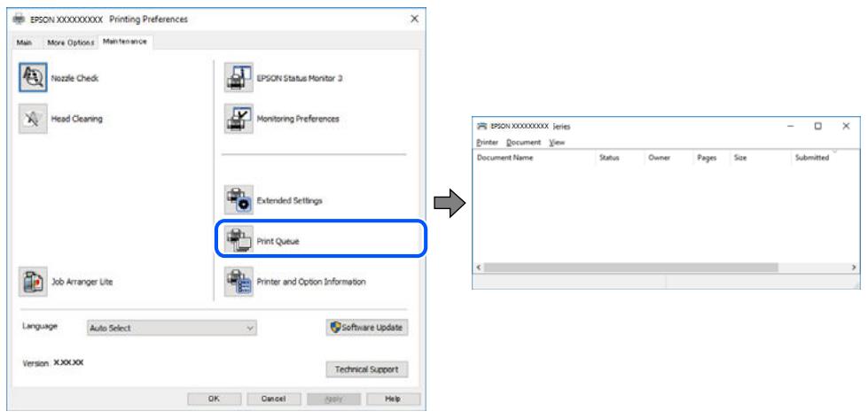Click the queue window scroll right arrow

(x=854, y=267)
